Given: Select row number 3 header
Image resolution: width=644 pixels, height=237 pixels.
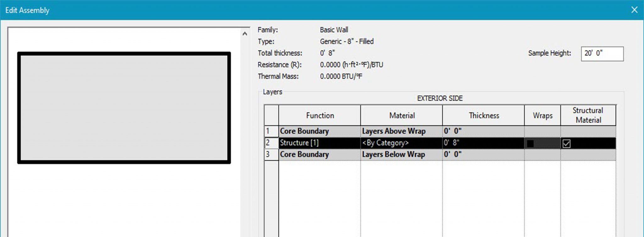Looking at the screenshot, I should click(x=271, y=154).
